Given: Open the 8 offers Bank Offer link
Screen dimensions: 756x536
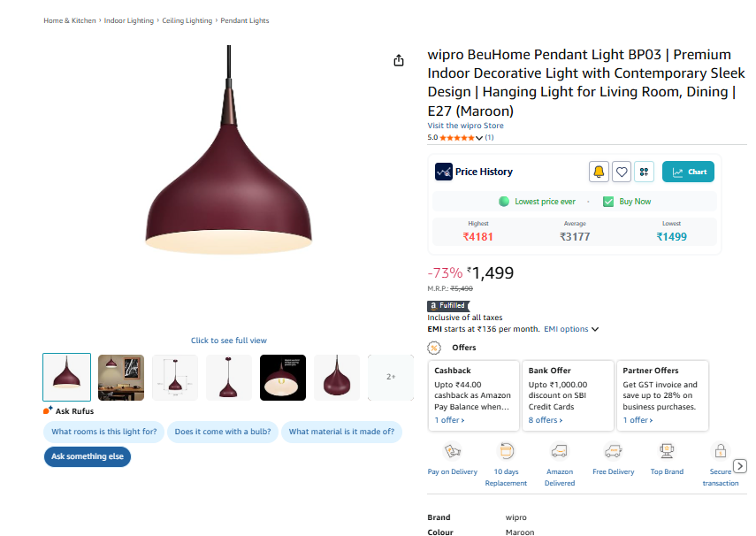Looking at the screenshot, I should pos(546,420).
